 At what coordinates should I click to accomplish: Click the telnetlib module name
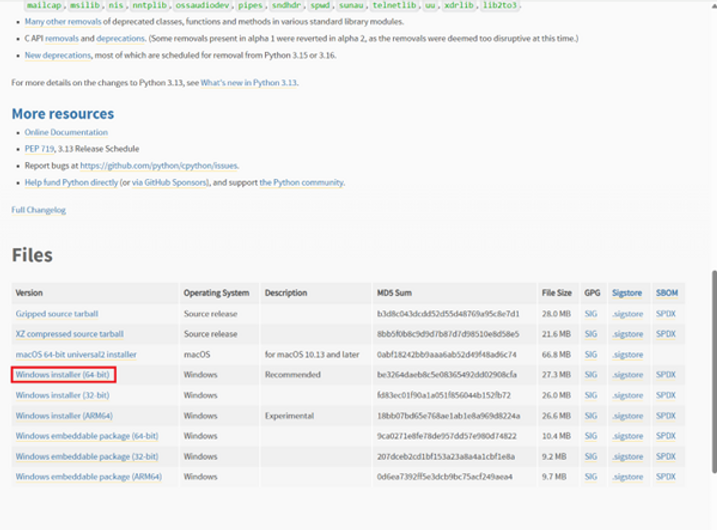click(x=394, y=5)
